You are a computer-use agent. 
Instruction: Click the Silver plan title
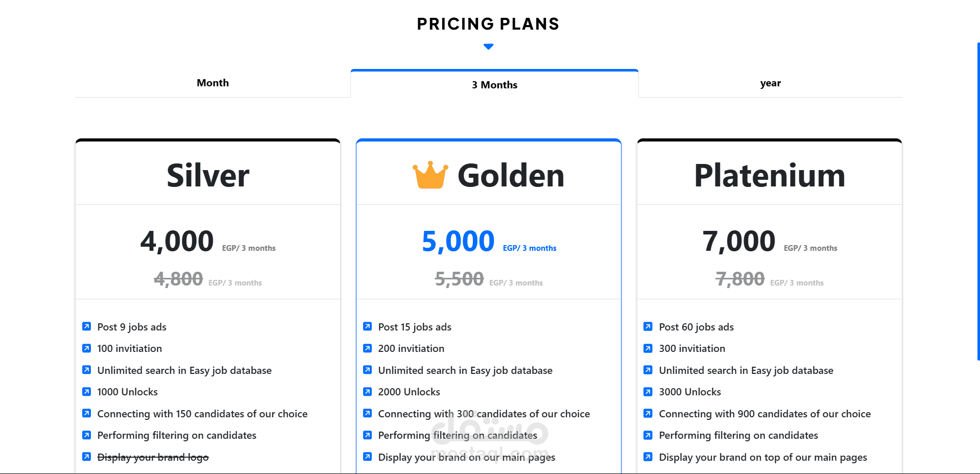coord(208,176)
